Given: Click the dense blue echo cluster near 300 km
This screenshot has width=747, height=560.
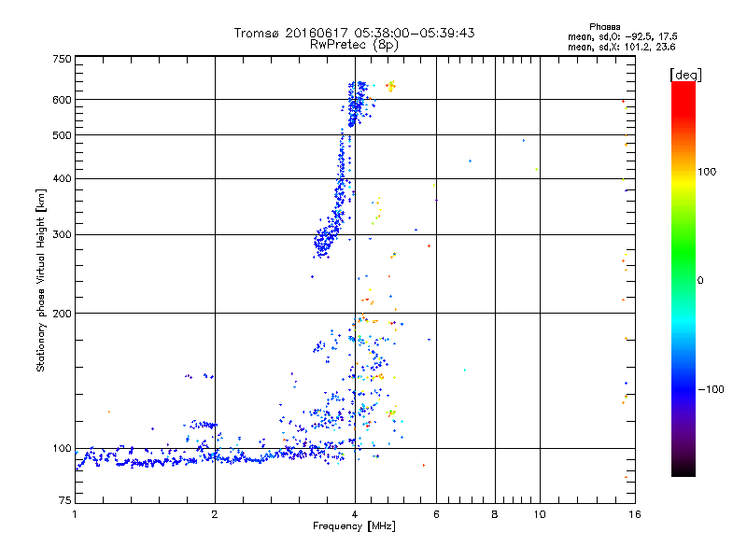Looking at the screenshot, I should tap(325, 242).
